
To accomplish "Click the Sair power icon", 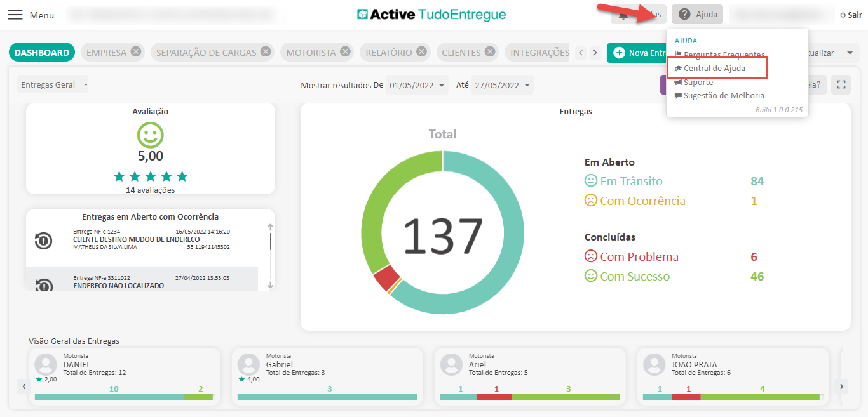I will tap(843, 15).
